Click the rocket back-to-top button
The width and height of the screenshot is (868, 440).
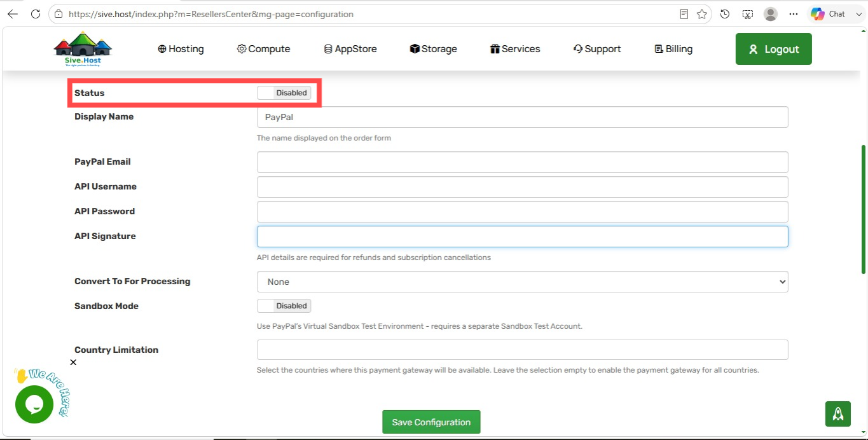pos(838,414)
